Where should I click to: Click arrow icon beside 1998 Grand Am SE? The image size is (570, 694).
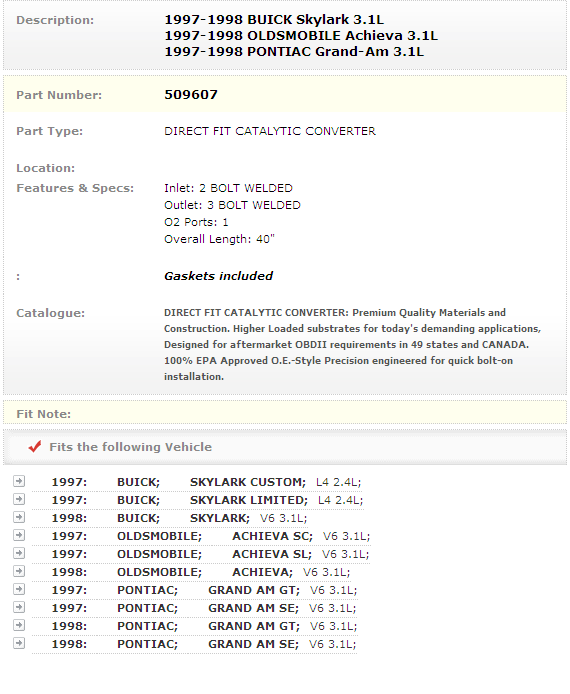tap(19, 643)
